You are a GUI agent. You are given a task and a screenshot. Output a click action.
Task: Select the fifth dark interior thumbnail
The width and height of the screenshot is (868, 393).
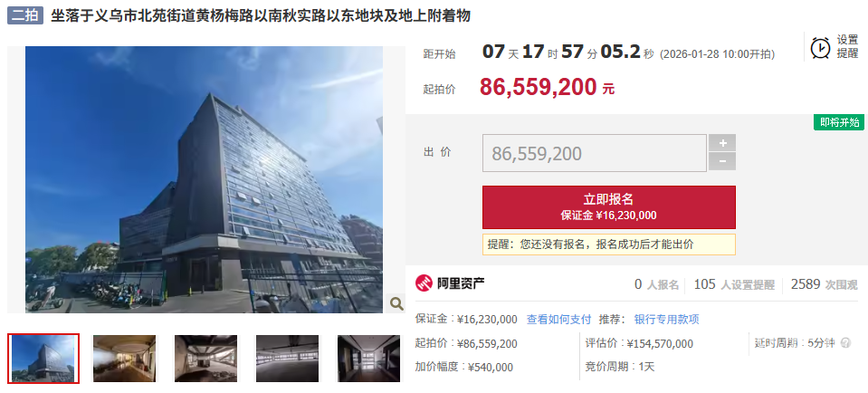point(368,358)
